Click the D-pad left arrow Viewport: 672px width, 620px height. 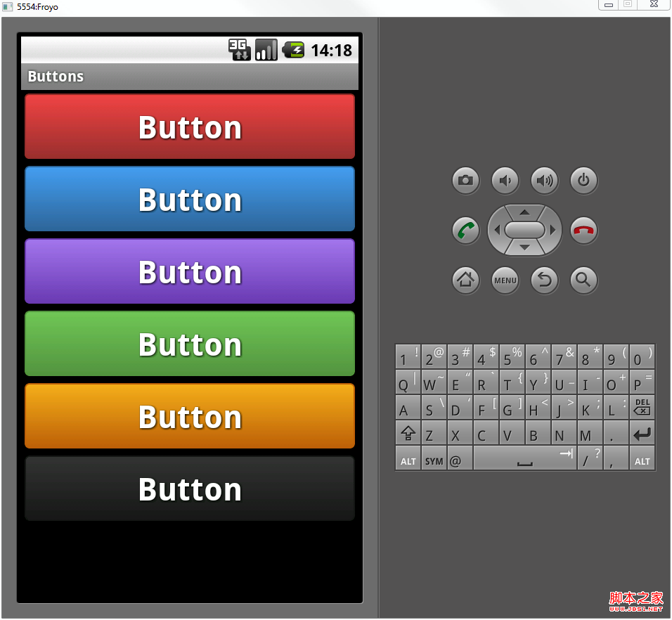(x=497, y=230)
